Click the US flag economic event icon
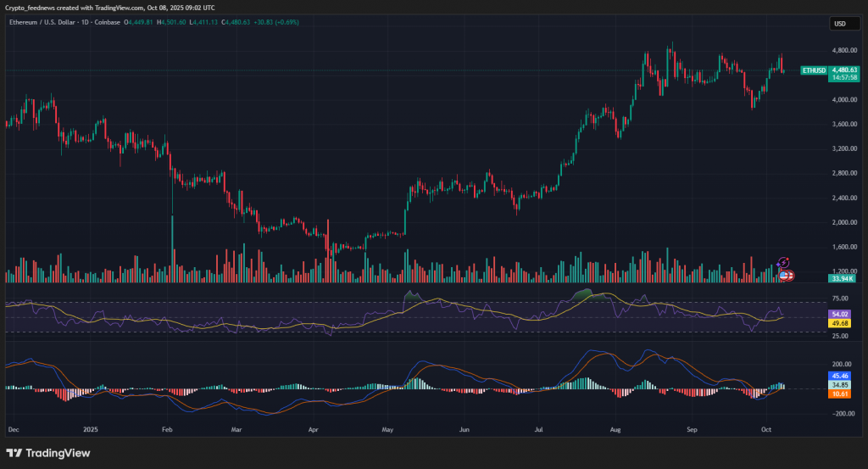868x469 pixels. (787, 276)
